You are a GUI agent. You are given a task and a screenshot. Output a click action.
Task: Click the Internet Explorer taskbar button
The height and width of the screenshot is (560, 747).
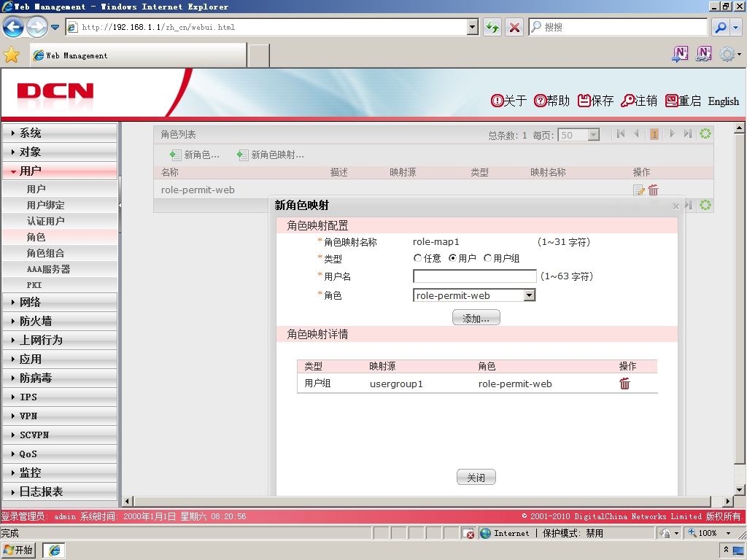click(54, 550)
